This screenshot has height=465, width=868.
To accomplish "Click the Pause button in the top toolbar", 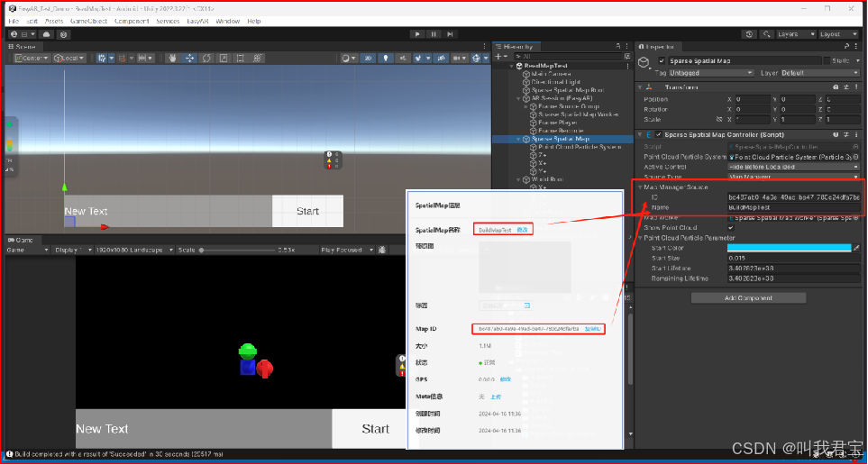I will tap(434, 34).
